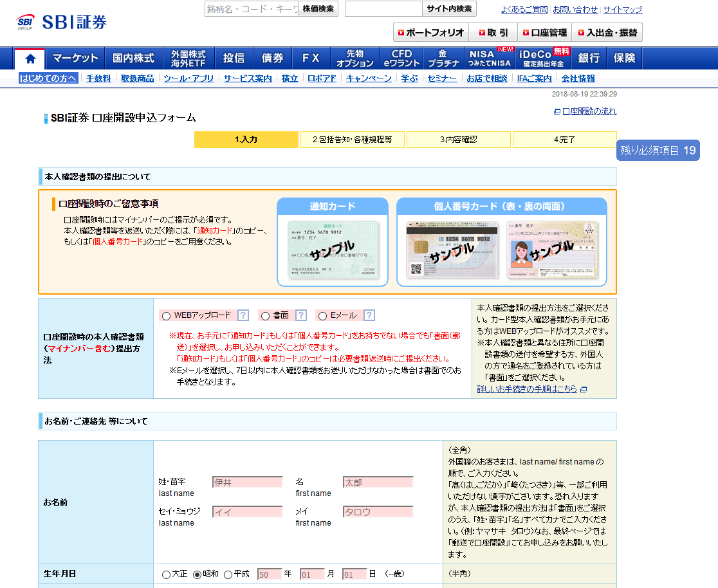Click ポートフォリオ button
Screen dimensions: 718x588
click(431, 33)
